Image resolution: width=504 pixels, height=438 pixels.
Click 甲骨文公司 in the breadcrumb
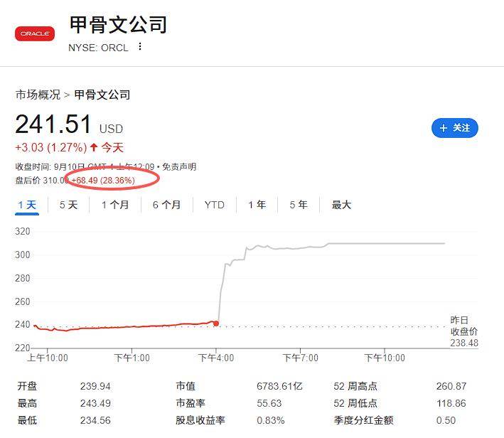tap(102, 95)
